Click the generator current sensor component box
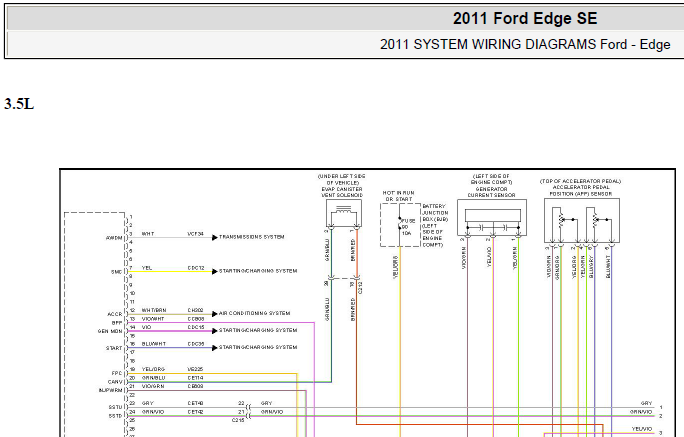This screenshot has height=437, width=684. click(492, 218)
